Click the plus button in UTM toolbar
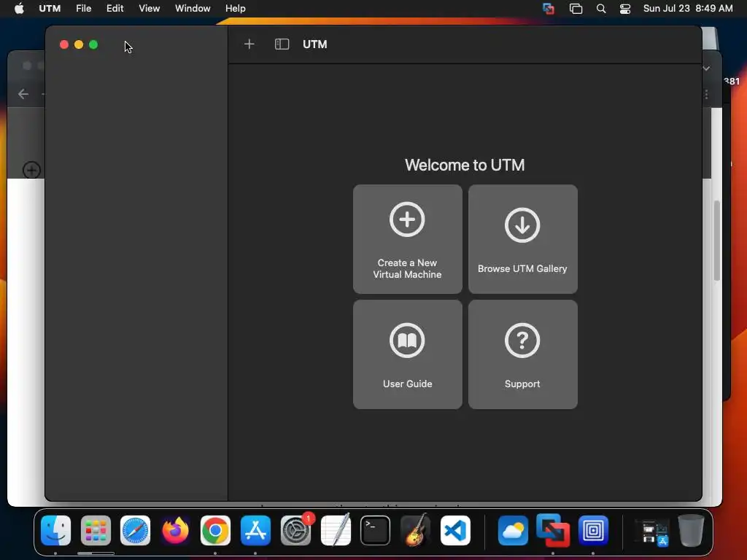Screen dimensions: 747x560 pyautogui.click(x=249, y=44)
